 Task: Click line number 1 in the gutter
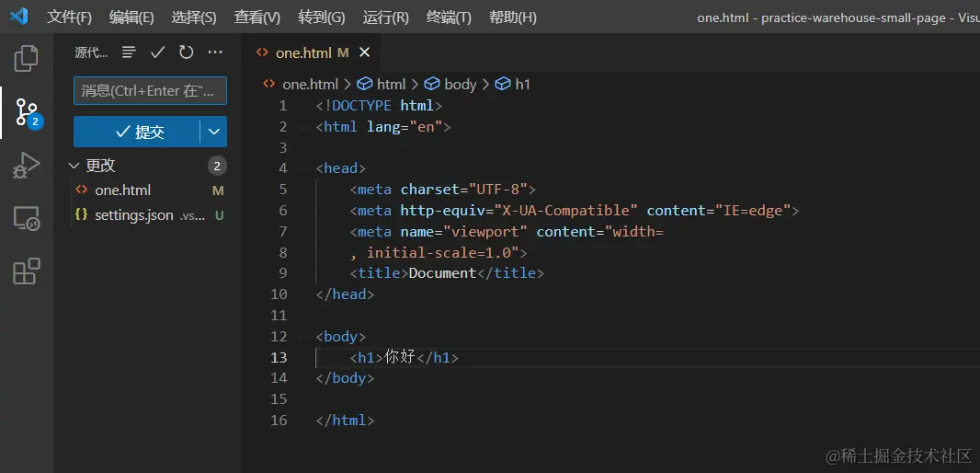coord(283,106)
